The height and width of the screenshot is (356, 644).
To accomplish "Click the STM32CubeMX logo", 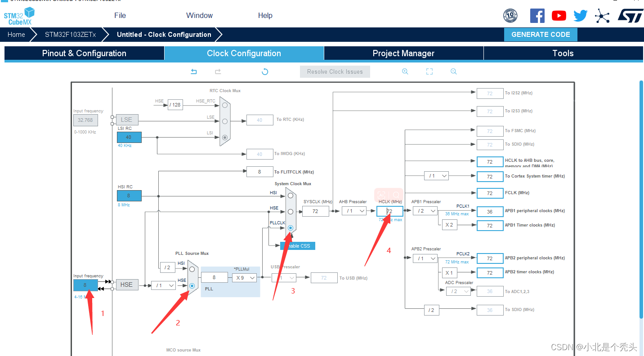I will click(19, 17).
